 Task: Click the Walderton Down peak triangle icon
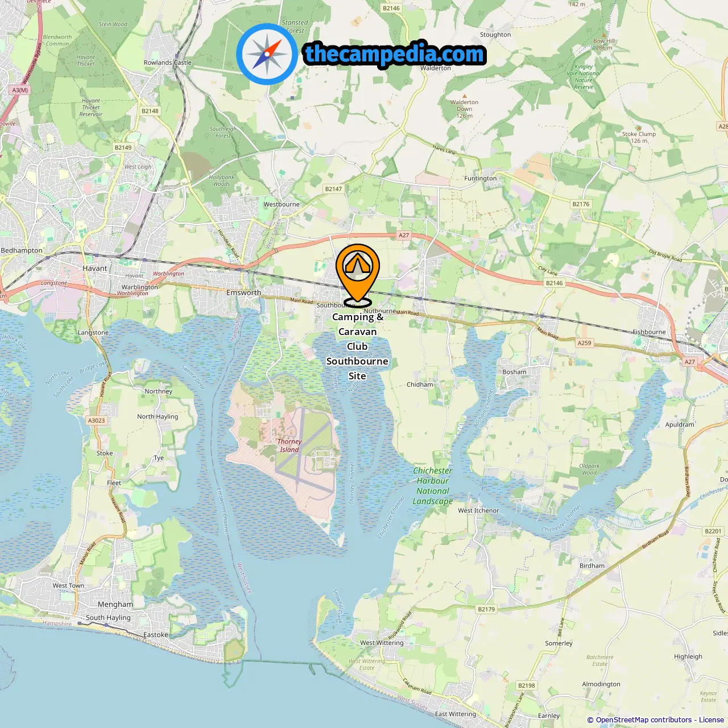coord(464,96)
